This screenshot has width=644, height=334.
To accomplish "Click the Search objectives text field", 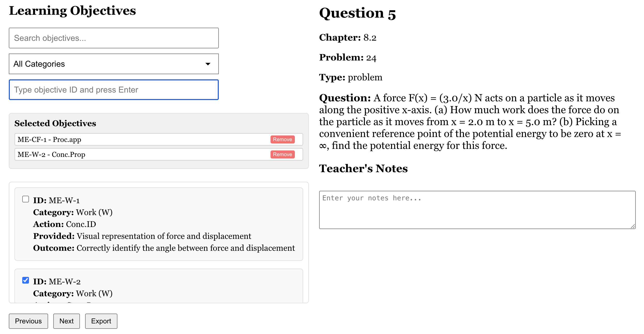I will [x=114, y=38].
